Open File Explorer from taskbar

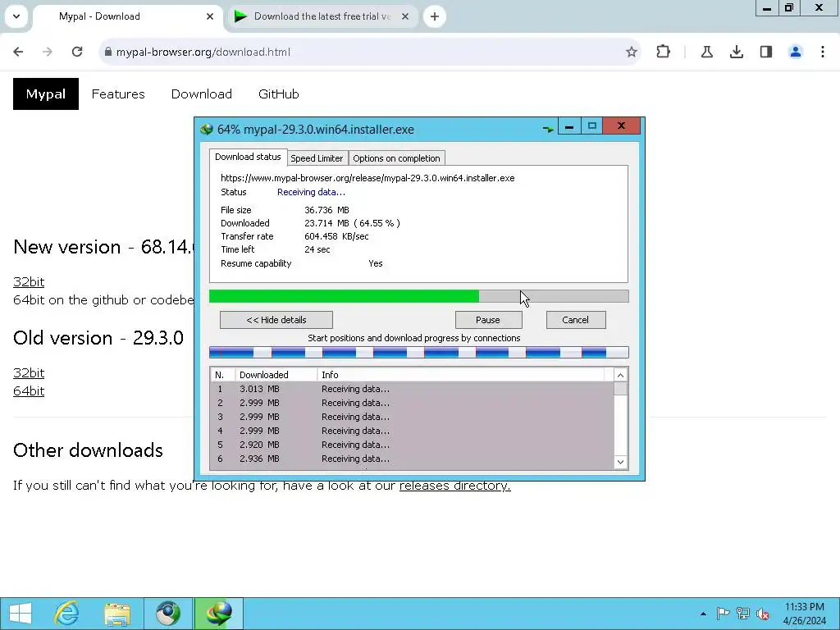117,614
